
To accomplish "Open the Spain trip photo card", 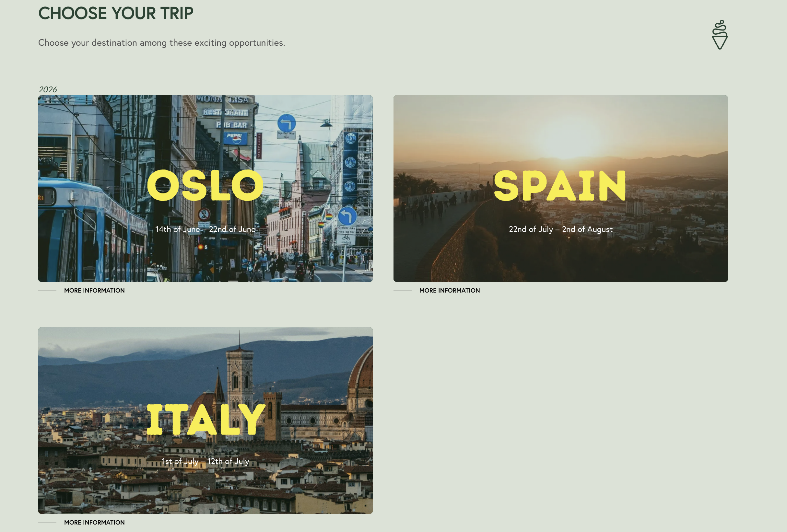I will coord(560,189).
